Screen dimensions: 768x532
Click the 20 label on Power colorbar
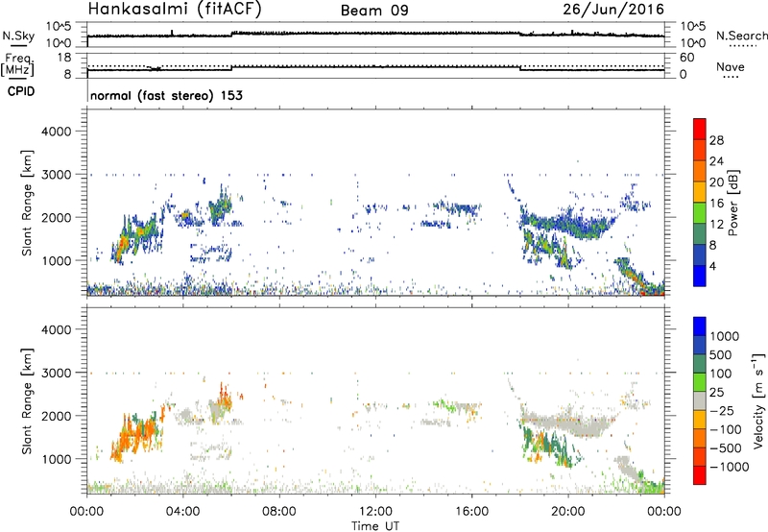716,182
